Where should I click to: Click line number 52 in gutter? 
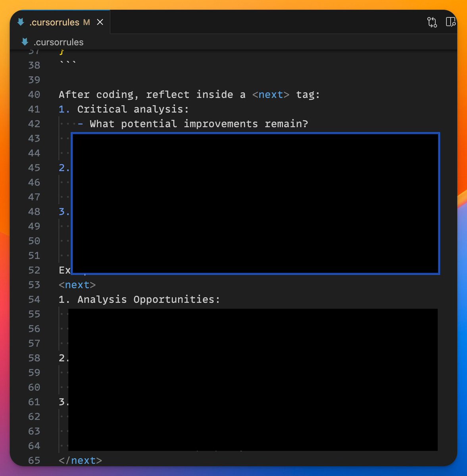34,270
